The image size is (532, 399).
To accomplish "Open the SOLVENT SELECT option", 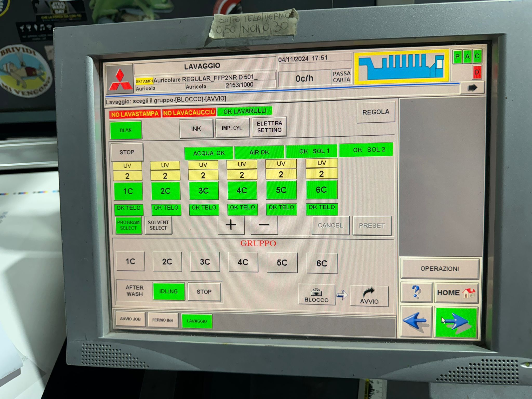I will (x=158, y=225).
